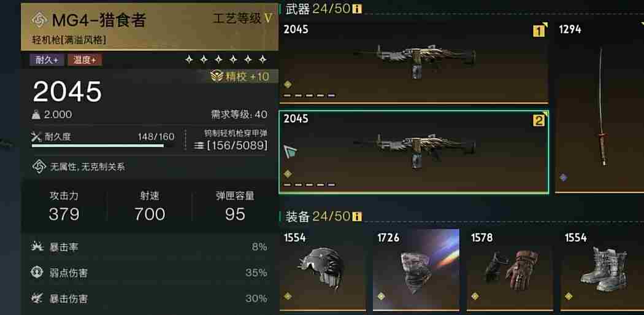Click the MG4 weapon type emblem icon
Image resolution: width=644 pixels, height=315 pixels.
(x=40, y=20)
